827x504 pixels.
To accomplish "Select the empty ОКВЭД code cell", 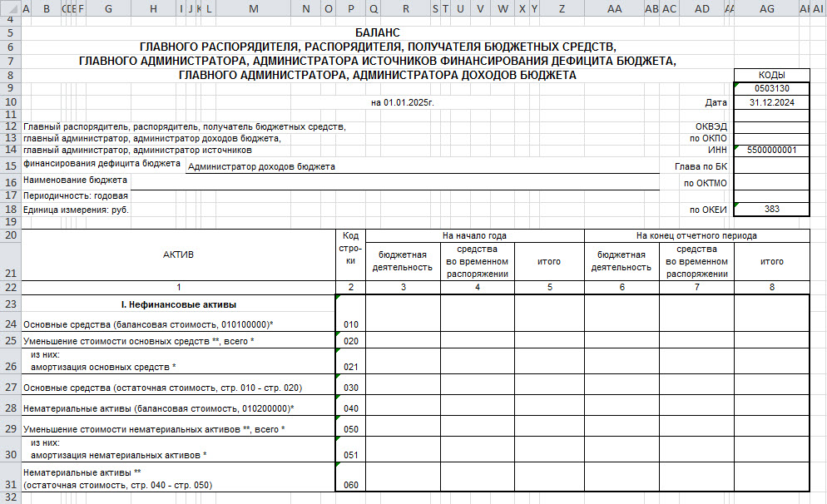I will coord(771,127).
